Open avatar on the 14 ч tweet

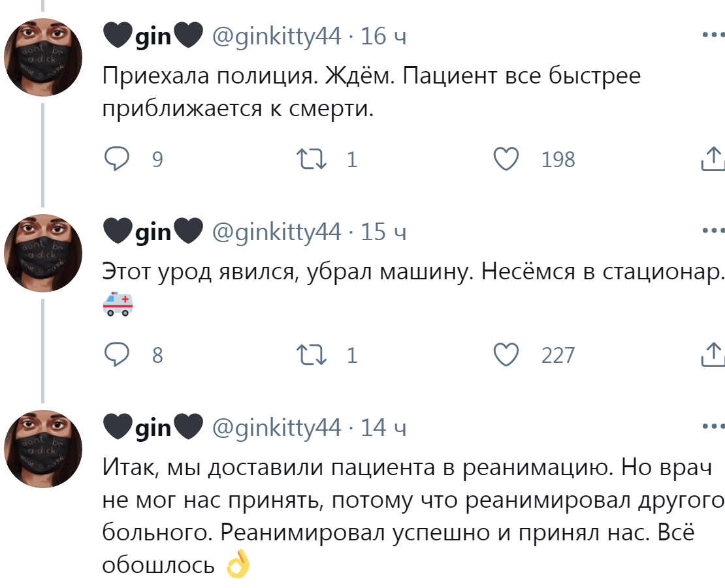tap(43, 449)
